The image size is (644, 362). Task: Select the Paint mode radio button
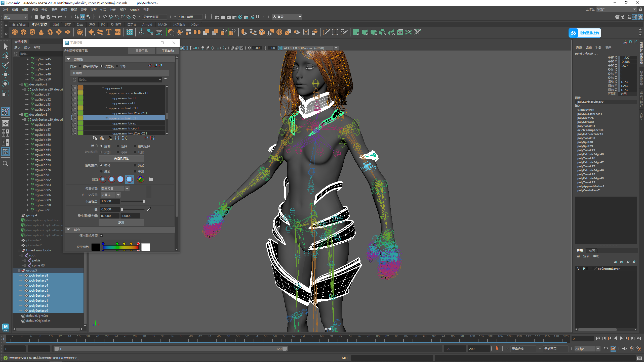pos(101,146)
